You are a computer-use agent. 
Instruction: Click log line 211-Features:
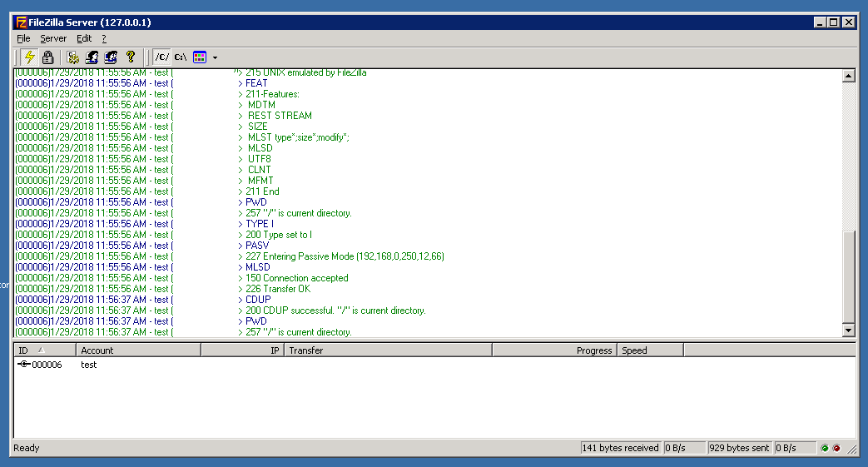click(272, 94)
